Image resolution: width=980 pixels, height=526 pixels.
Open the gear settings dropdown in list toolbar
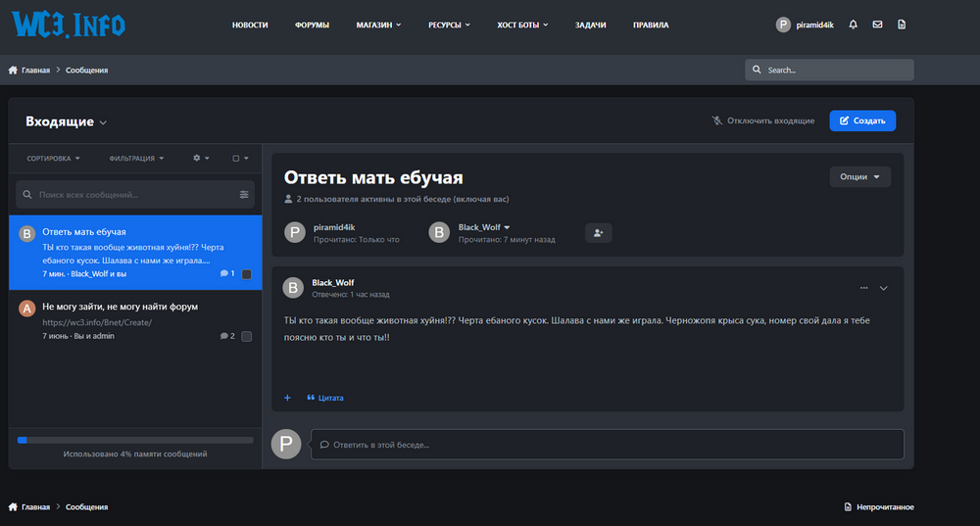click(x=201, y=158)
